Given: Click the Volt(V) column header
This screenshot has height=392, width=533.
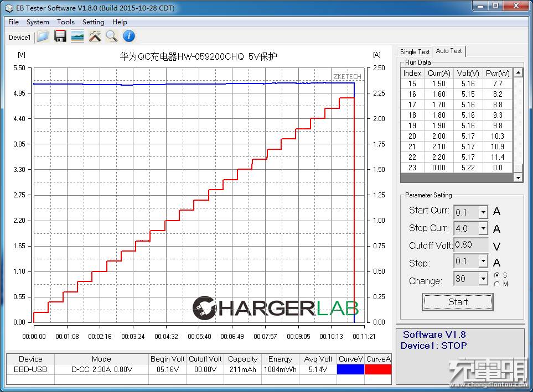Looking at the screenshot, I should coord(468,73).
